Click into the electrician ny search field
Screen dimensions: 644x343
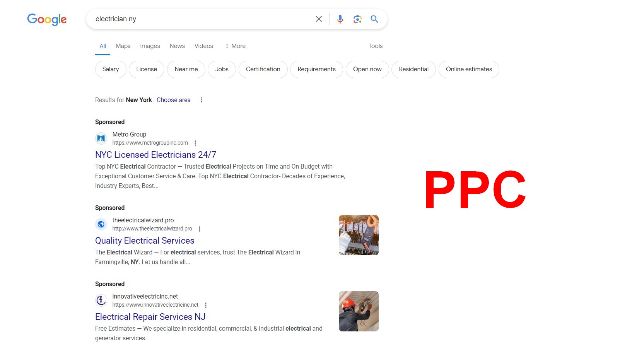pos(201,19)
